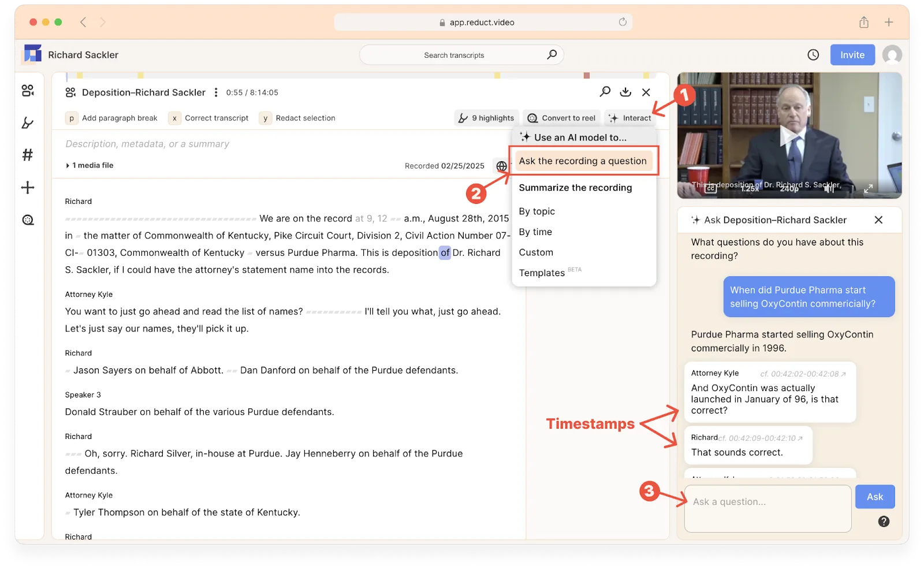Click the 'When did Purdue Pharma start' chat message
The width and height of the screenshot is (924, 569).
[809, 297]
